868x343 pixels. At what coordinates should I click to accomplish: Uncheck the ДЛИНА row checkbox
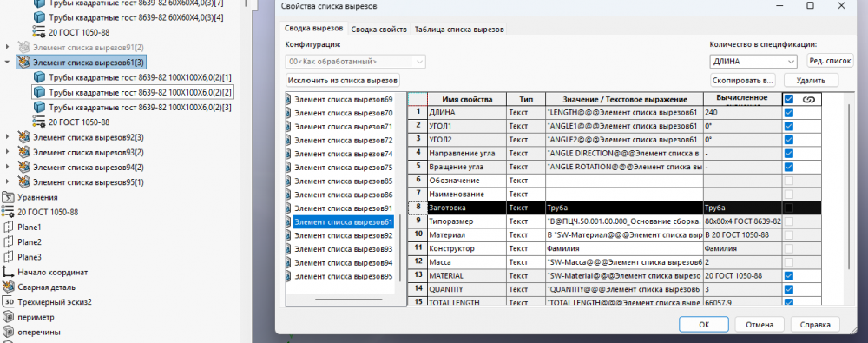[x=789, y=113]
